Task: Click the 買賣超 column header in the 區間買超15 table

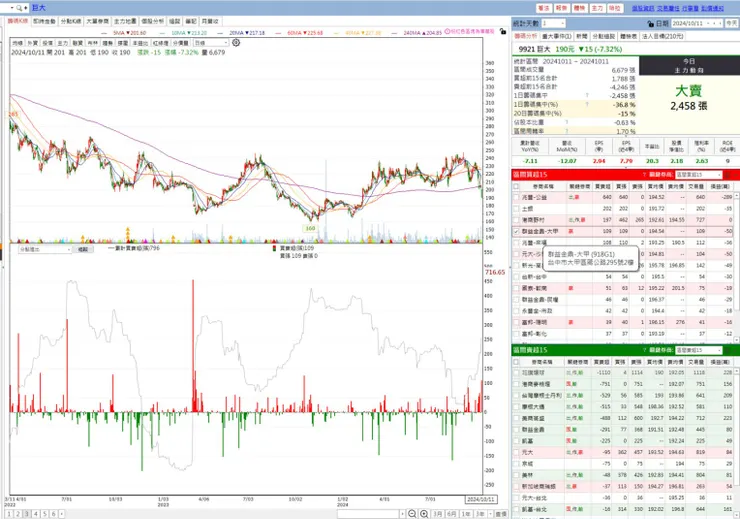Action: pos(602,186)
